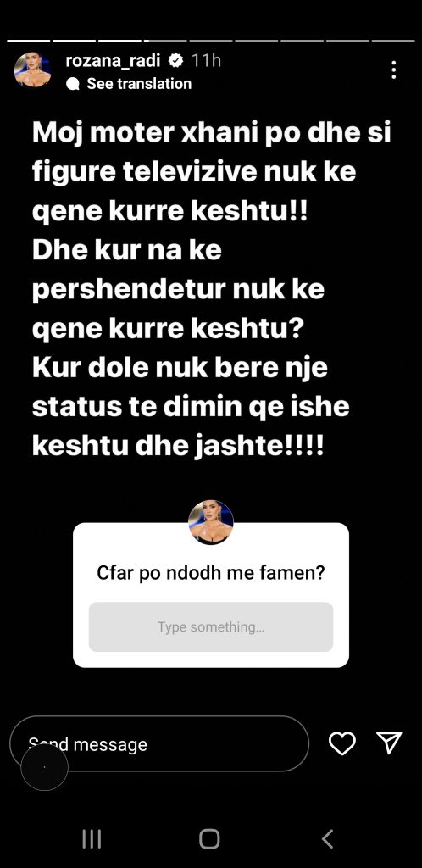The image size is (422, 868).
Task: Tap the Send message input box
Action: click(159, 743)
